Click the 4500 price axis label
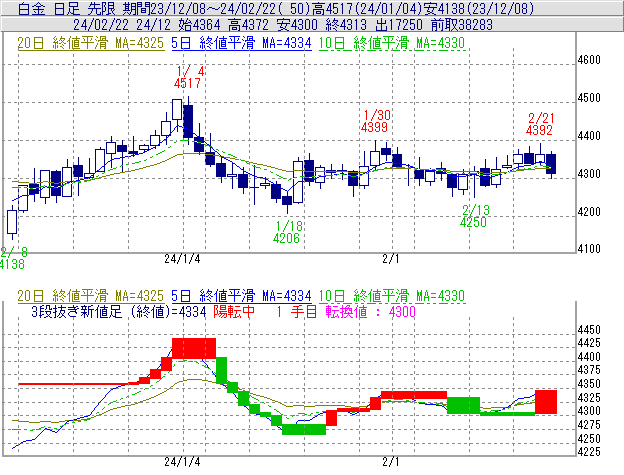This screenshot has width=624, height=475. [x=589, y=98]
